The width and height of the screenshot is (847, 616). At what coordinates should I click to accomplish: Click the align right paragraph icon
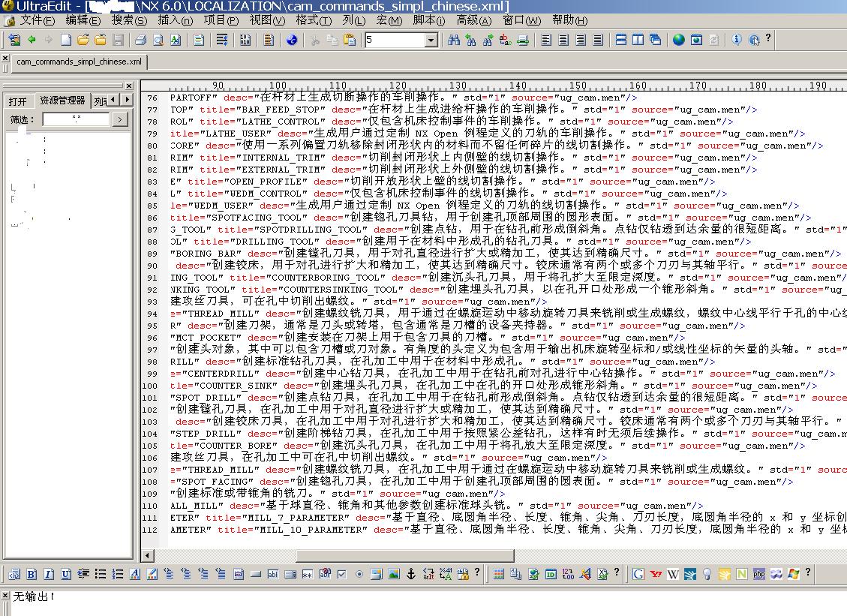[x=581, y=40]
